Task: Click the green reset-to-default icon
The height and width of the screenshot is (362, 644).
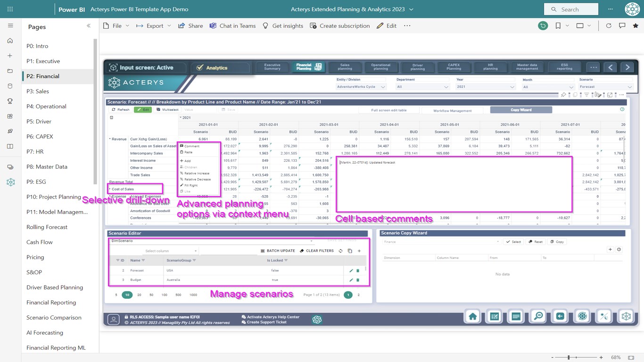Action: coord(543,26)
